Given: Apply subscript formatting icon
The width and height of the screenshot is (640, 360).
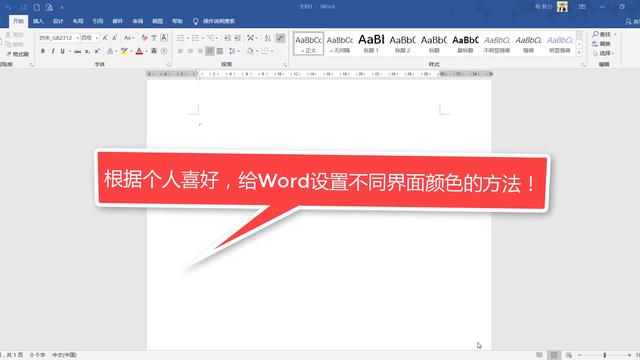Looking at the screenshot, I should (87, 51).
